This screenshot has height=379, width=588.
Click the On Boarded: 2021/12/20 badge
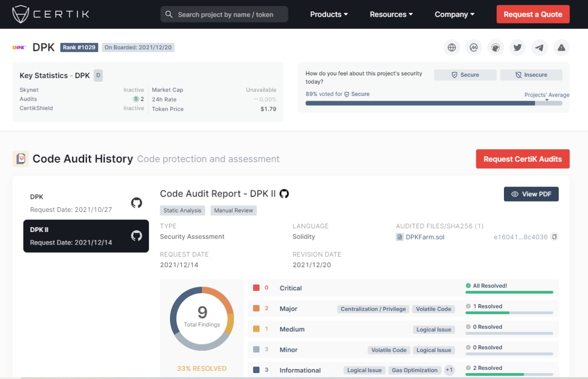point(138,47)
